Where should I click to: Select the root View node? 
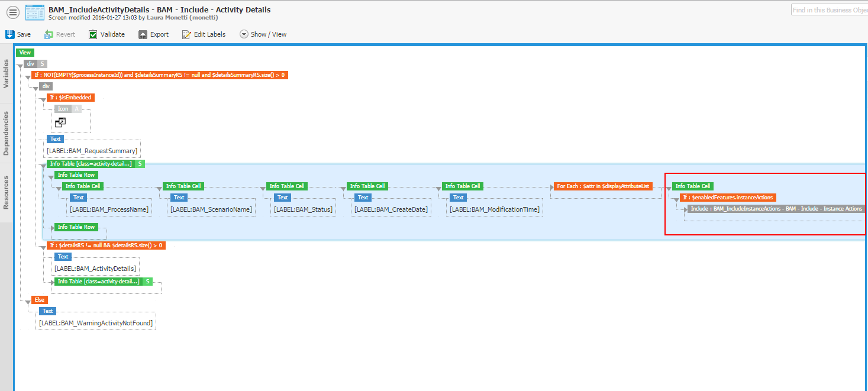[25, 53]
